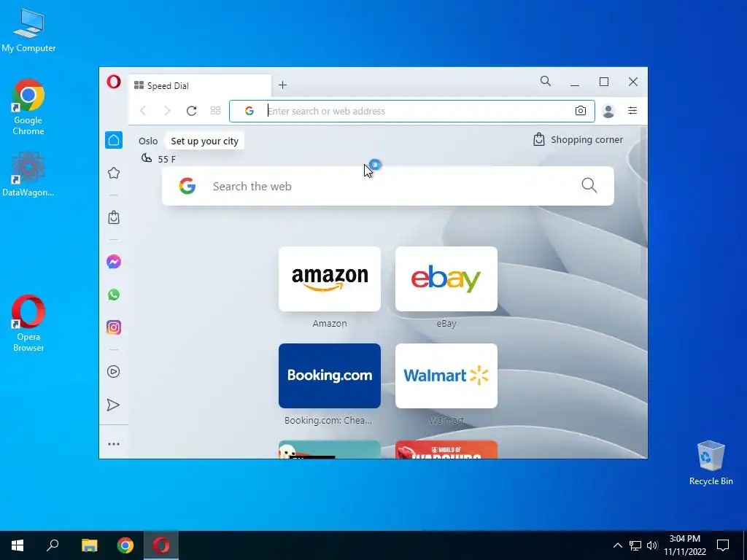
Task: Open the Walmart speed dial tile
Action: click(x=446, y=376)
